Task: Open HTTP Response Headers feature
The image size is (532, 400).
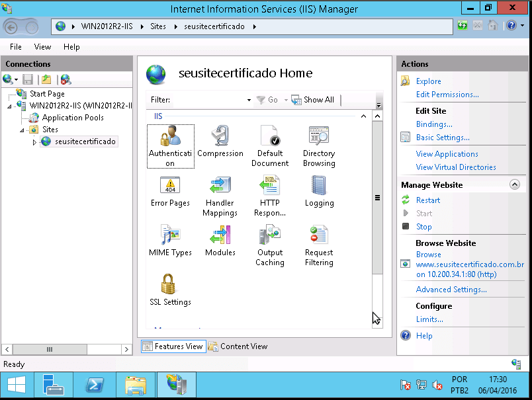Action: tap(270, 196)
